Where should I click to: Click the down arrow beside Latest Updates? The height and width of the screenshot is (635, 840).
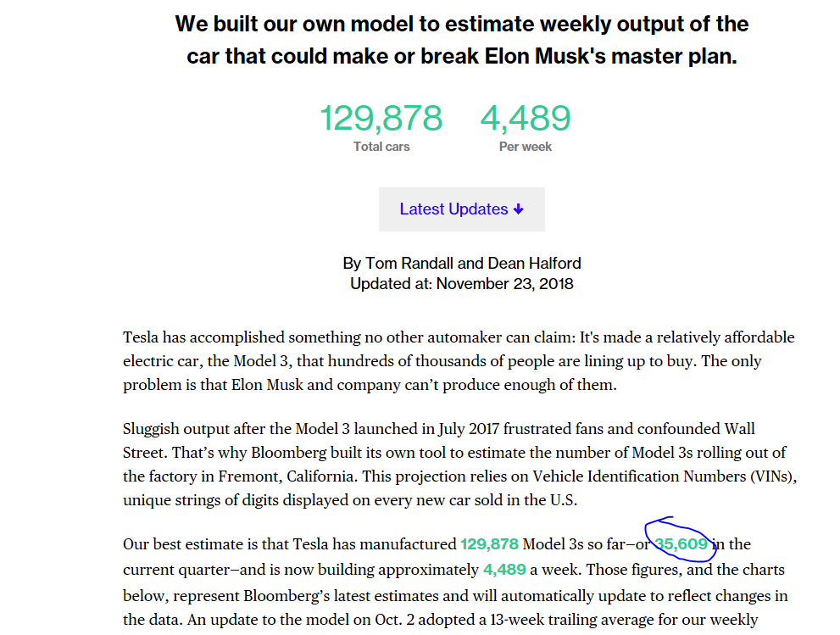[x=519, y=209]
